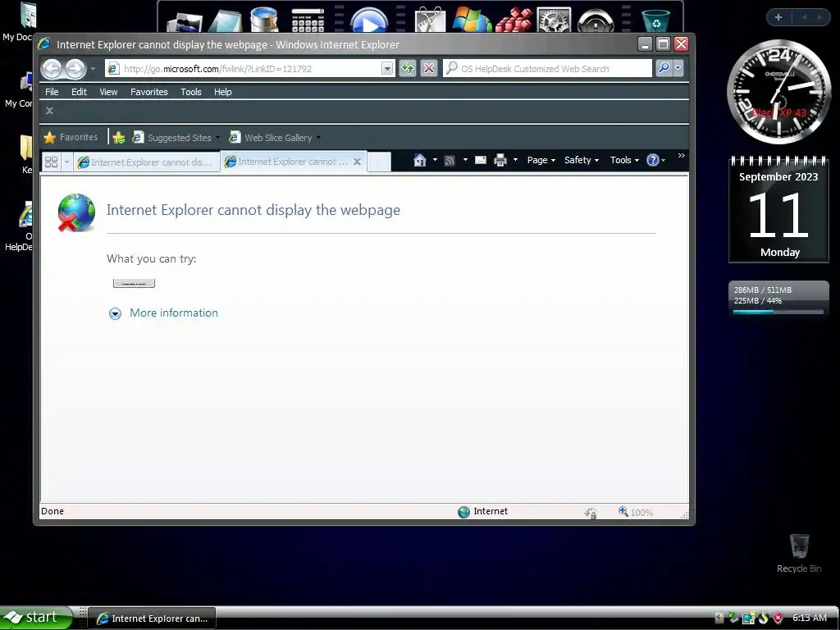
Task: Click the taskbar clock showing 6:13 AM
Action: pos(810,618)
